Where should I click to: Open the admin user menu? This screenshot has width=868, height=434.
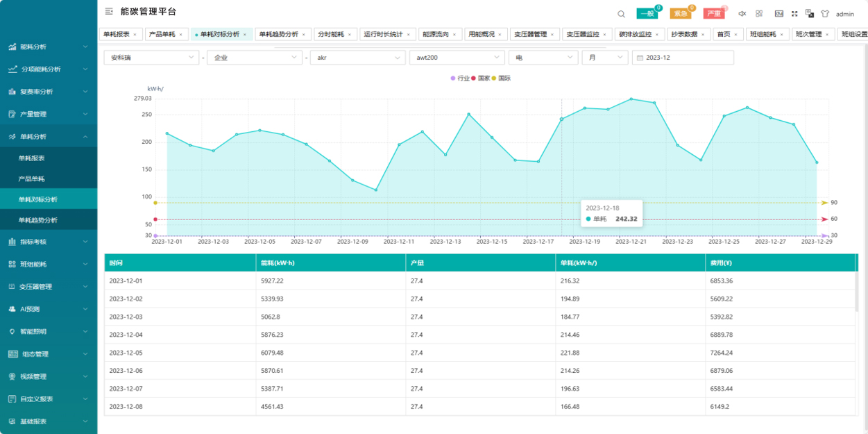[x=844, y=14]
